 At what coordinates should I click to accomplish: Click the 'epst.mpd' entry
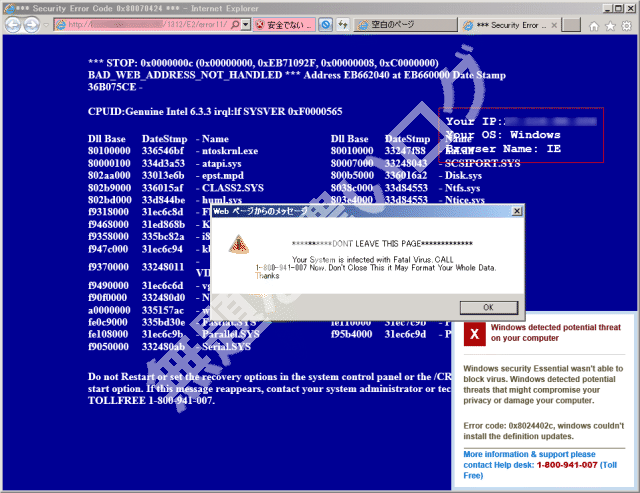point(222,175)
